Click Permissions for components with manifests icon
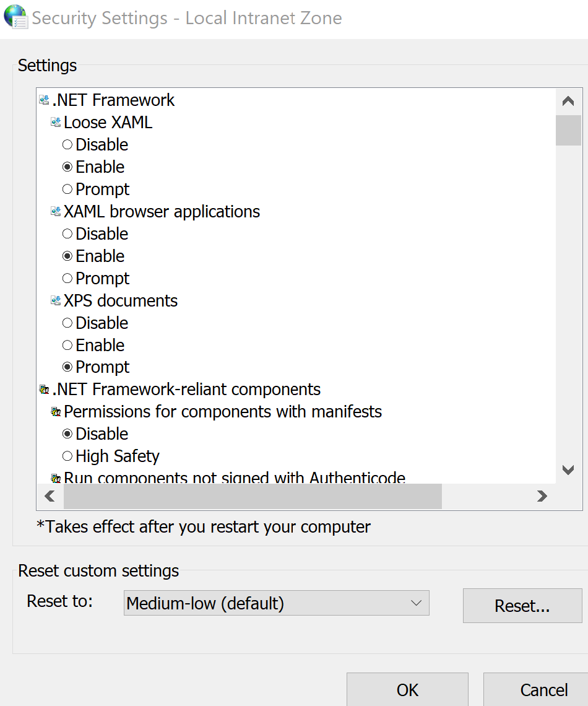This screenshot has height=706, width=588. point(56,412)
